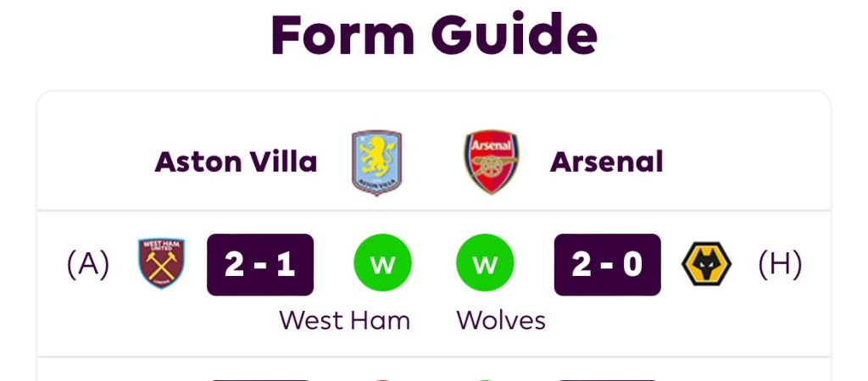Click the Arsenal club crest

tap(491, 163)
